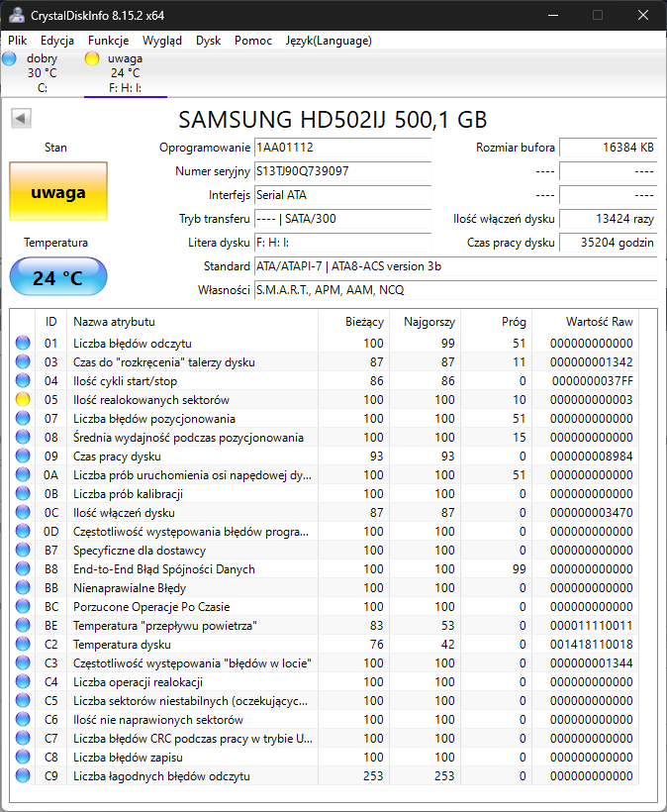The image size is (667, 812).
Task: Open the Wygląd menu
Action: pyautogui.click(x=162, y=41)
